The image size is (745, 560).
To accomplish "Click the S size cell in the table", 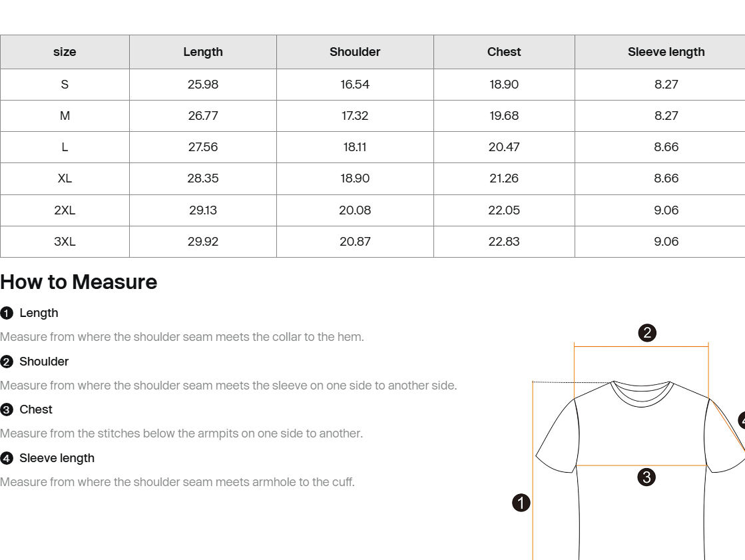I will (x=65, y=85).
